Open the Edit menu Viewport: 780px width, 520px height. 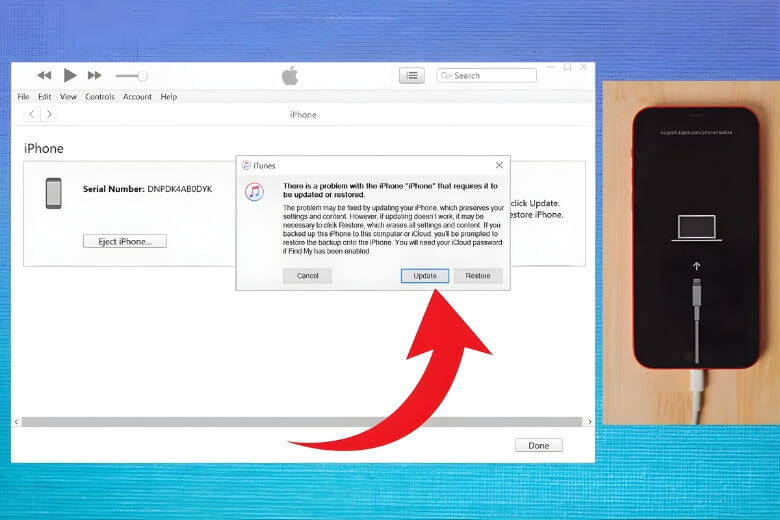coord(44,97)
